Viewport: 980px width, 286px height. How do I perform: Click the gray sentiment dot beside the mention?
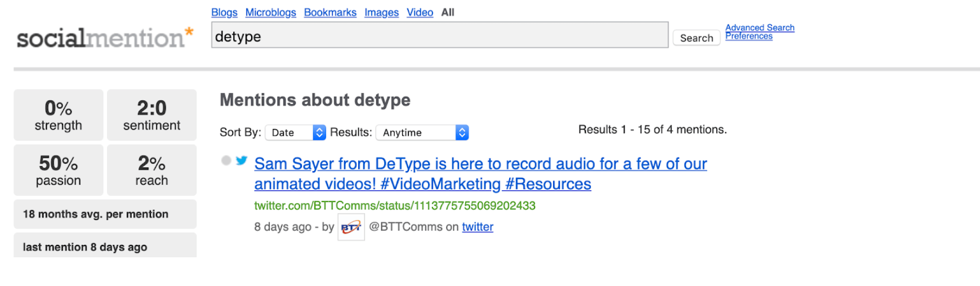(226, 160)
